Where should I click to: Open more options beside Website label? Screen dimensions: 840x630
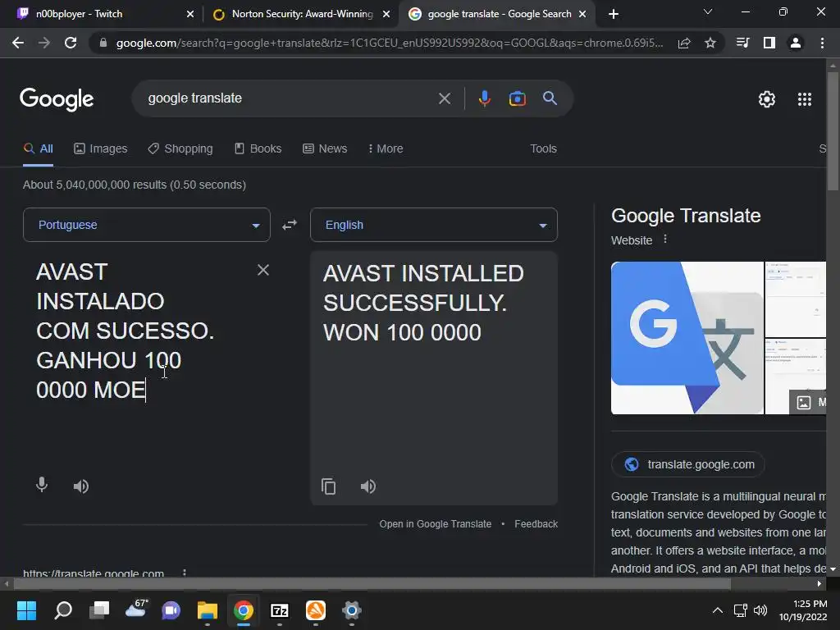coord(665,240)
